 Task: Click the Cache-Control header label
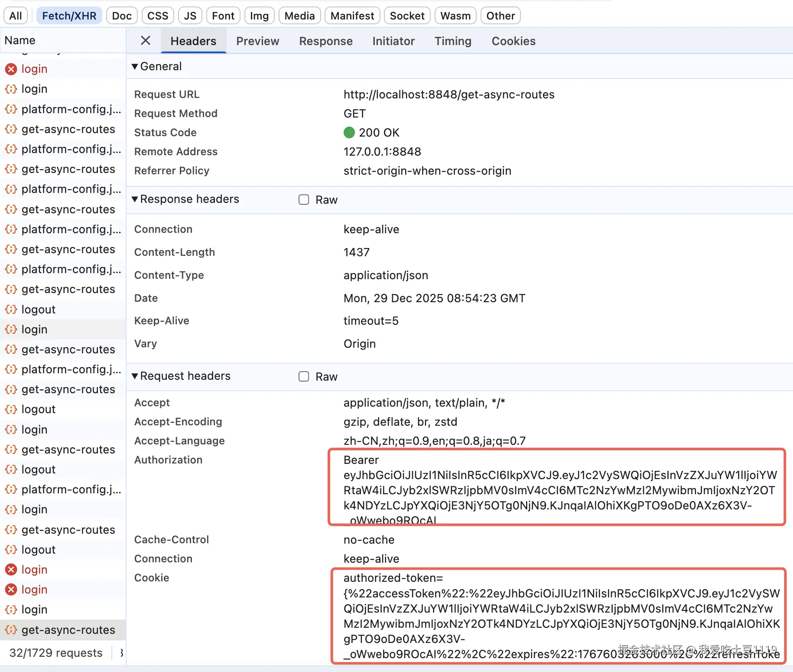pyautogui.click(x=172, y=540)
